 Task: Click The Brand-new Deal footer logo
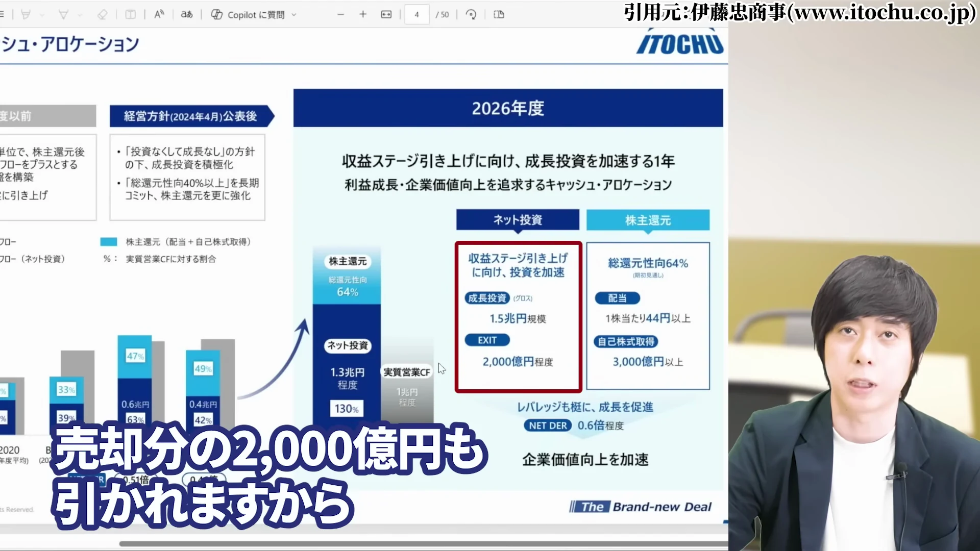pyautogui.click(x=641, y=507)
